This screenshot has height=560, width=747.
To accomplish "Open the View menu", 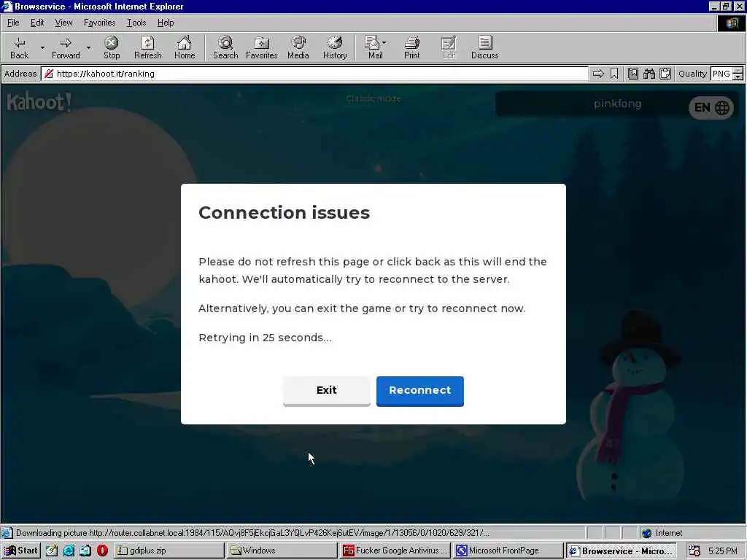I will tap(63, 23).
